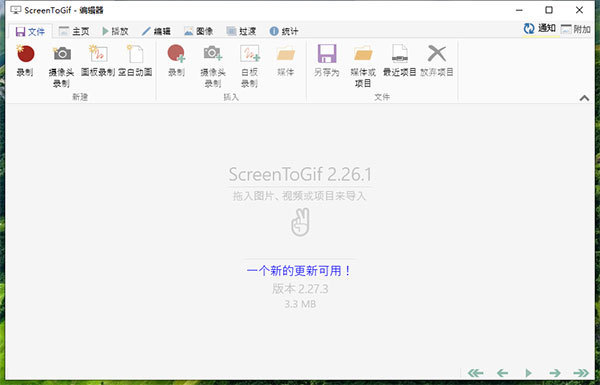The width and height of the screenshot is (600, 385).
Task: Switch to the 播放 tab
Action: 115,31
